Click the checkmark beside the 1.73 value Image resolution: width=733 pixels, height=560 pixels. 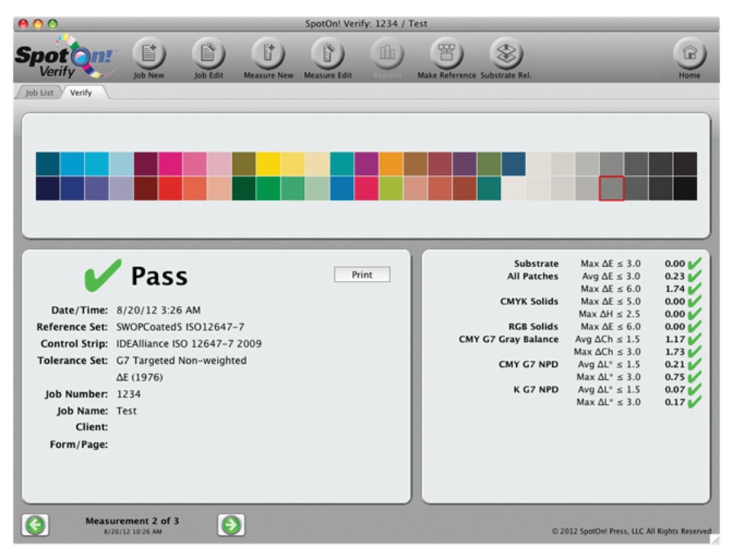(x=695, y=352)
